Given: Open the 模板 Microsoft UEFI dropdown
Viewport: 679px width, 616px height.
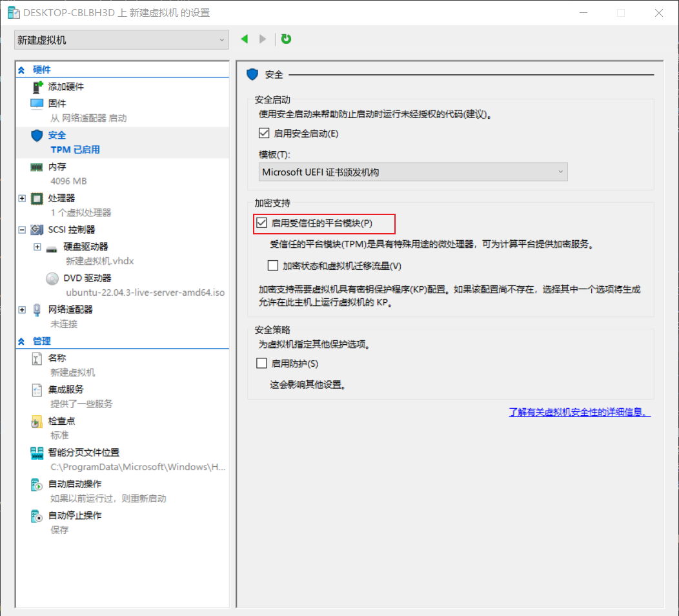Looking at the screenshot, I should pyautogui.click(x=412, y=172).
